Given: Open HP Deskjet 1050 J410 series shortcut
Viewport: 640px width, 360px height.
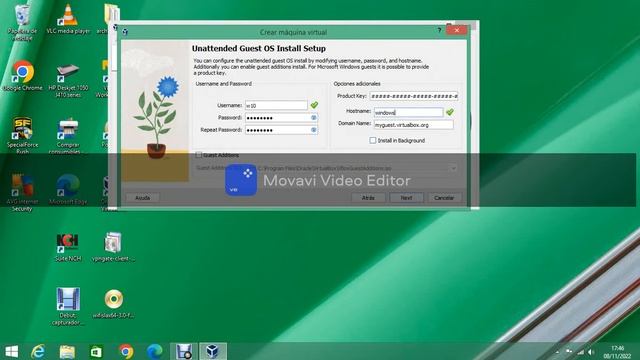Looking at the screenshot, I should click(68, 80).
